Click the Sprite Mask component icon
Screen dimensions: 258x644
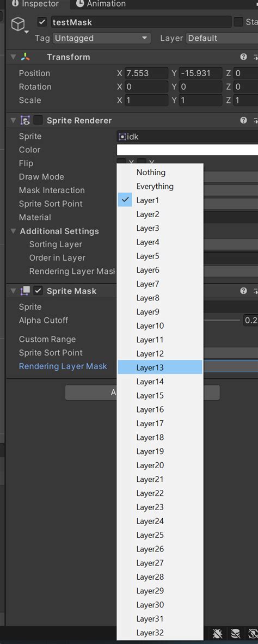[25, 291]
